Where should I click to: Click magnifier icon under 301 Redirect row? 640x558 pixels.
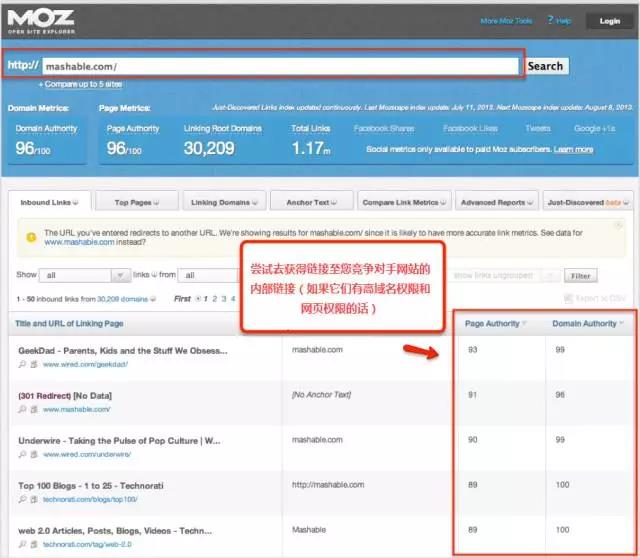(22, 410)
